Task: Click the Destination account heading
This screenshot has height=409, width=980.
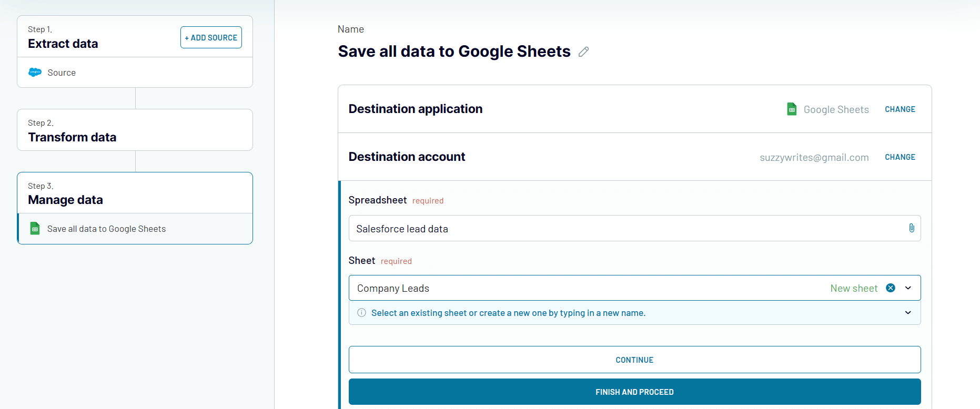Action: click(407, 157)
